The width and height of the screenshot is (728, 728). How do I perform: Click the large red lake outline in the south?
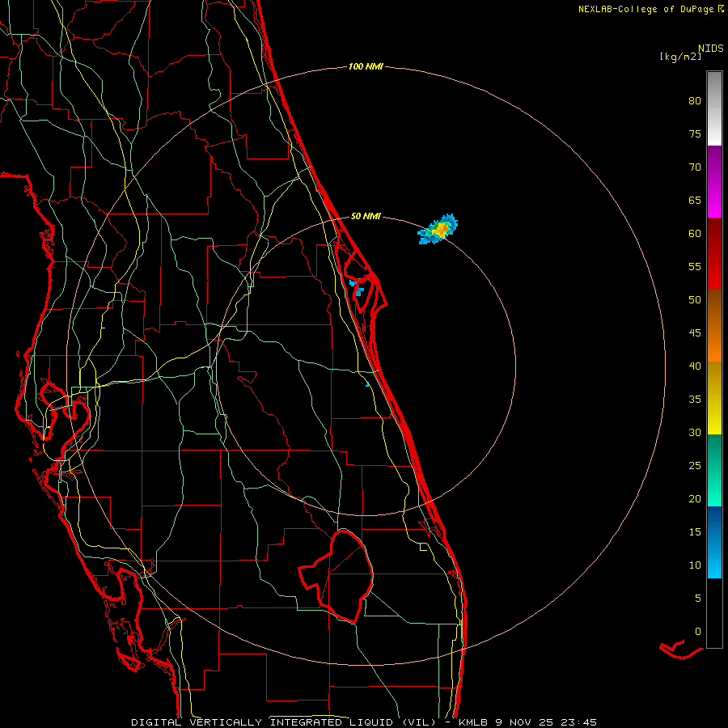(x=337, y=576)
